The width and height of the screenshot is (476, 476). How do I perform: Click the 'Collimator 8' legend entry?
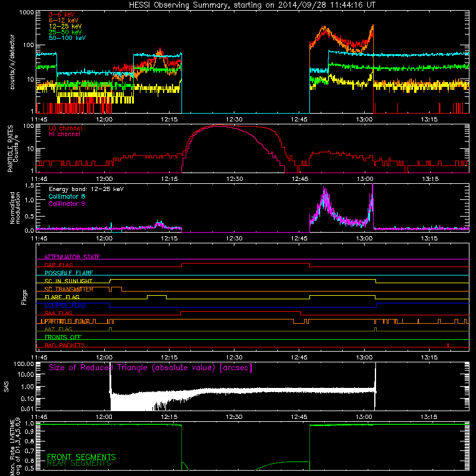pyautogui.click(x=67, y=196)
